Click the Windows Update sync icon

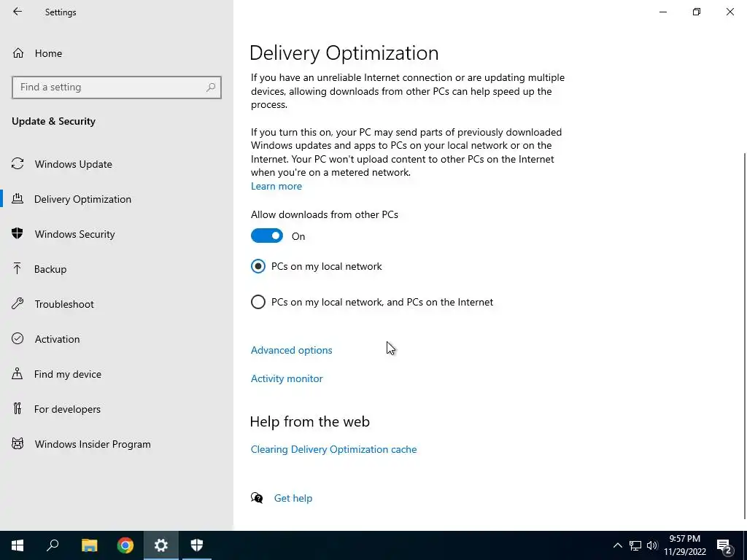point(18,164)
